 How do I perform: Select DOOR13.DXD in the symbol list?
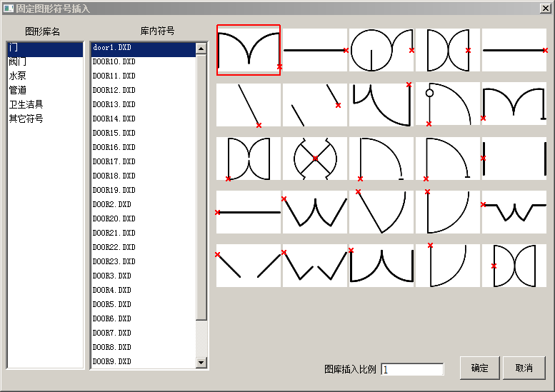(x=144, y=104)
